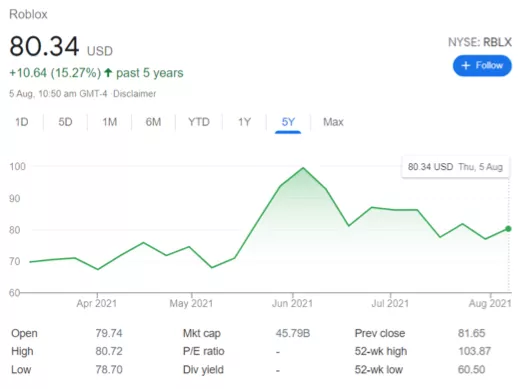Click the NYSE: RBLX ticker label
Viewport: 529px width, 389px height.
(480, 42)
